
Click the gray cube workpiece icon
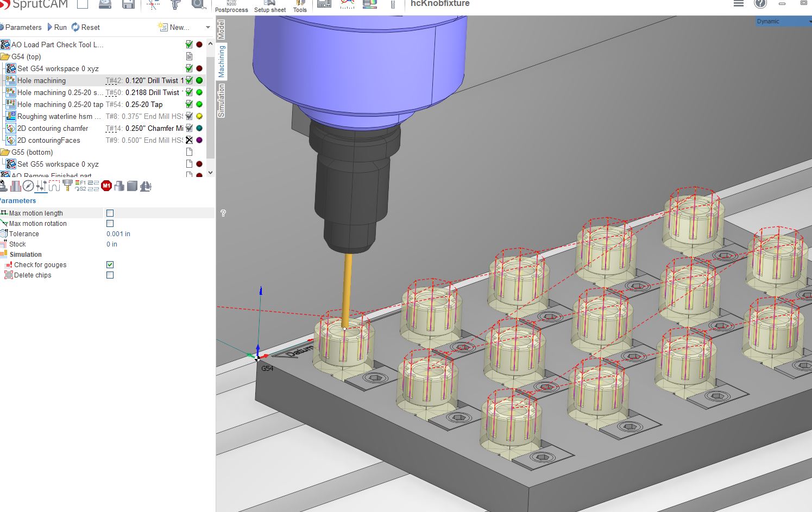[x=132, y=186]
